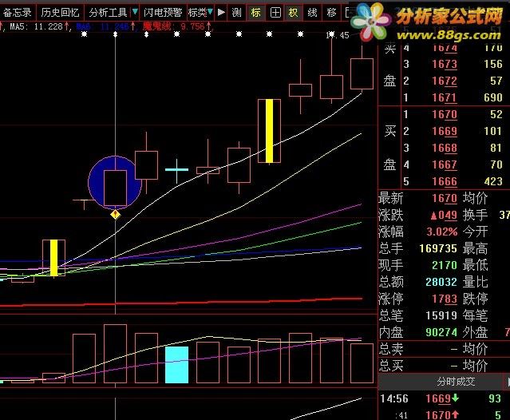Click the buy level 5 volume 423

[x=493, y=181]
